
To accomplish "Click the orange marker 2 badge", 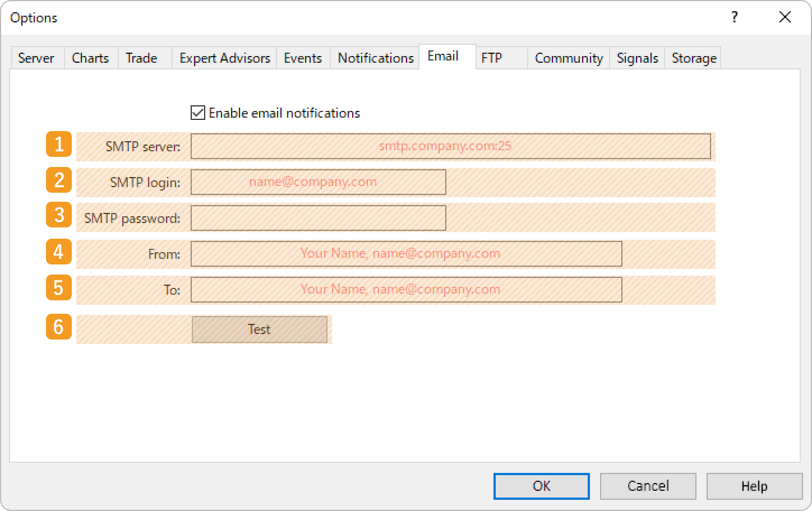I will point(58,180).
